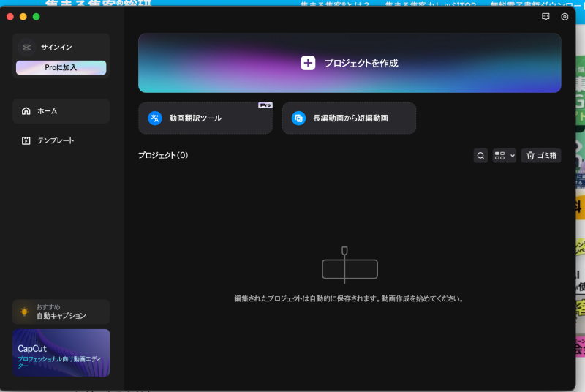Expand the grid view layout dropdown

(505, 155)
